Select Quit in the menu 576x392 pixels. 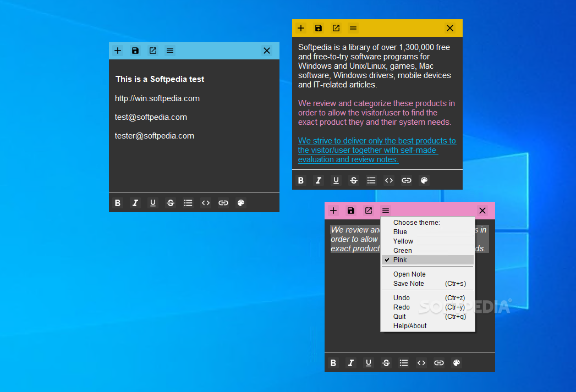427,316
